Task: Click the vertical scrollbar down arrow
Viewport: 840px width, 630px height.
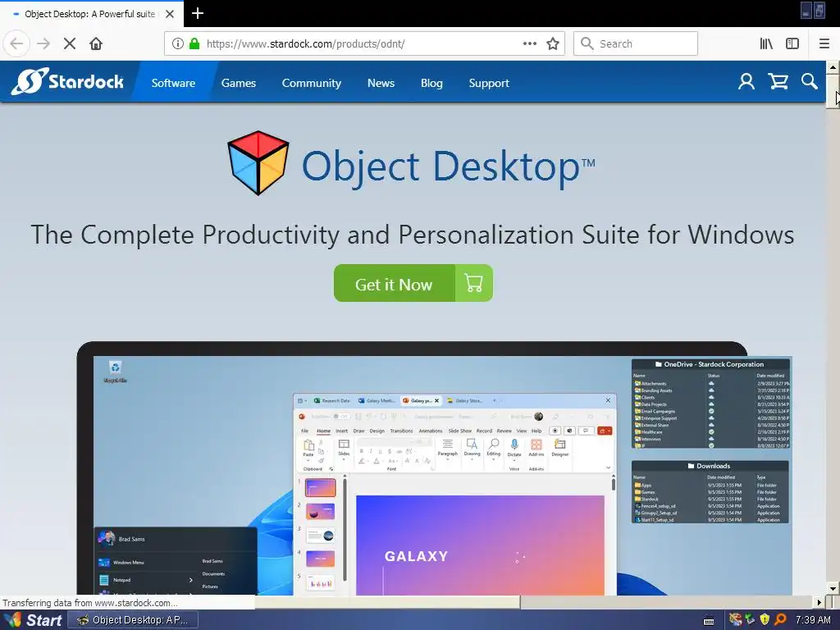Action: point(833,589)
